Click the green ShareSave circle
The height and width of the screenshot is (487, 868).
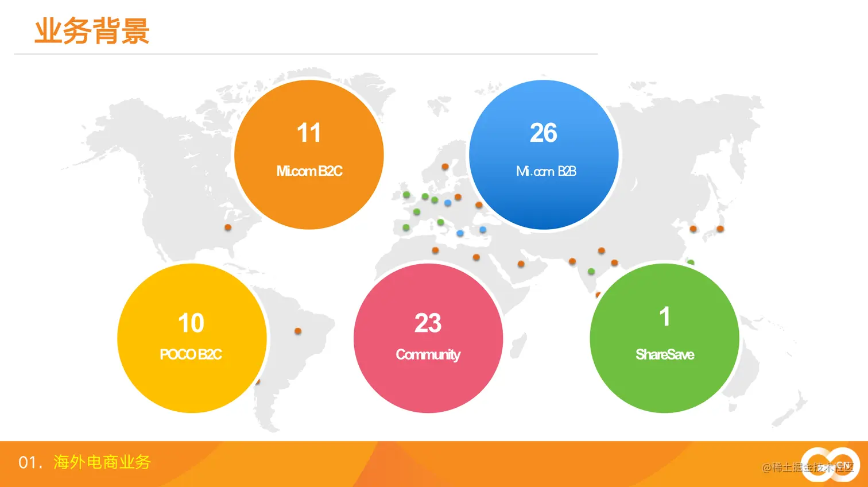tap(664, 338)
